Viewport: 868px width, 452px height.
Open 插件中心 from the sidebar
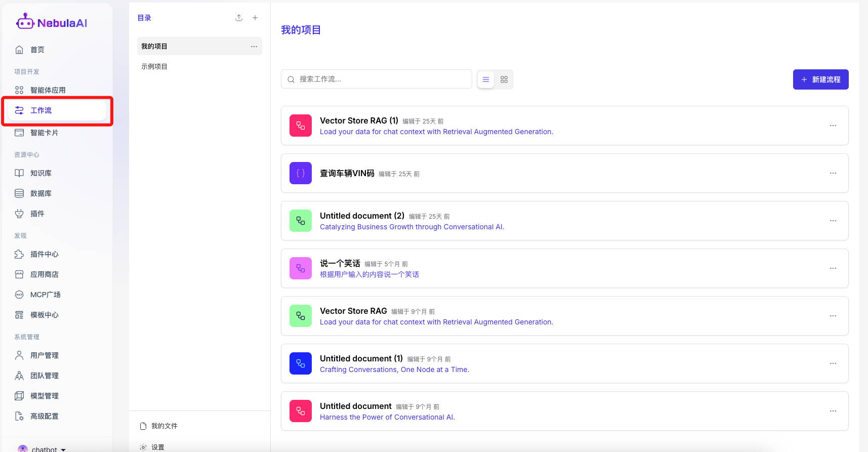click(44, 254)
